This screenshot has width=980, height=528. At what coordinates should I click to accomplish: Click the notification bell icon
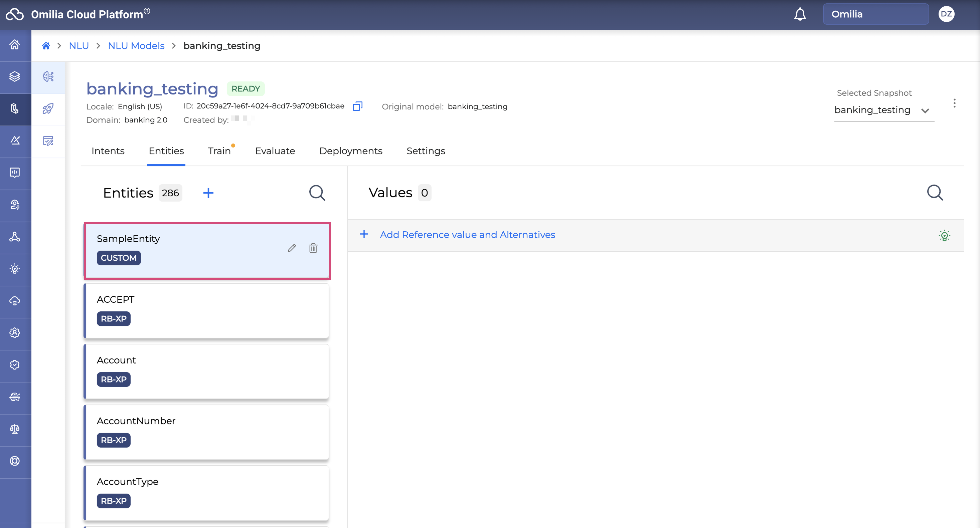click(x=800, y=14)
